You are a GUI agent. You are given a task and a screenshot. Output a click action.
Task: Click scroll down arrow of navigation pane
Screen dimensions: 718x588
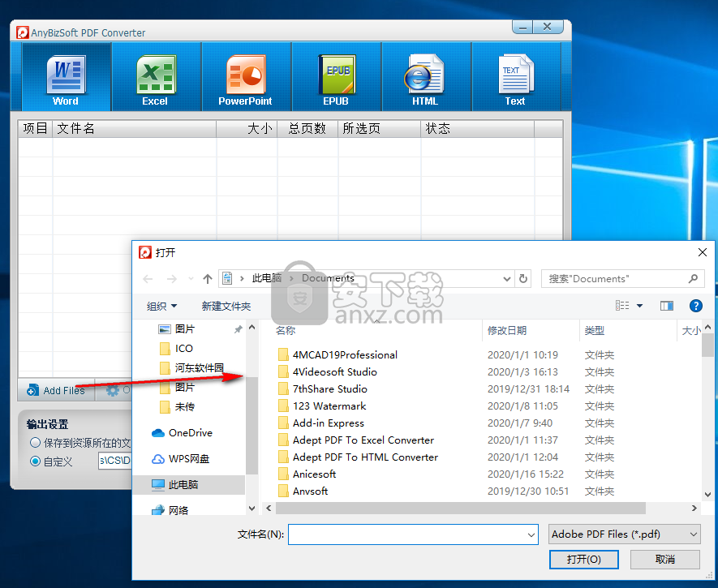tap(252, 509)
